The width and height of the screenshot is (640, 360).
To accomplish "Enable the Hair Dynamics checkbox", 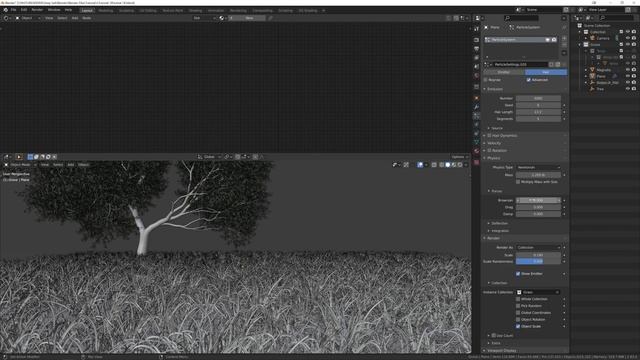I will click(489, 136).
